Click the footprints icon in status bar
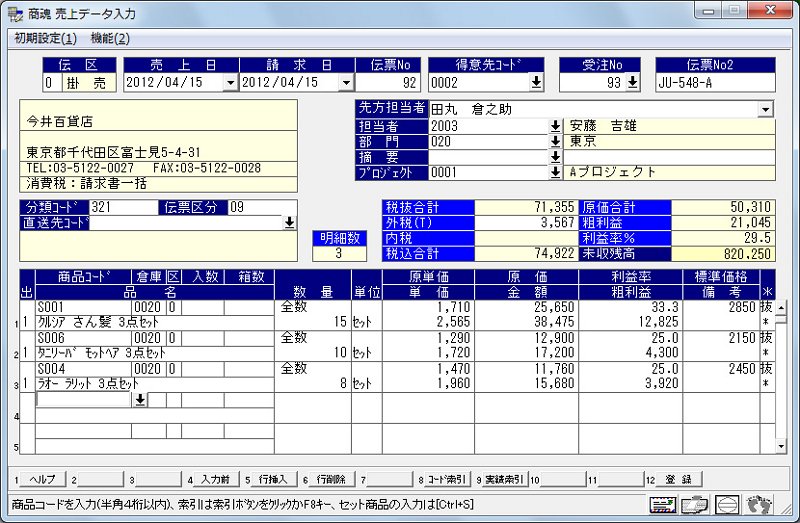 [x=759, y=505]
